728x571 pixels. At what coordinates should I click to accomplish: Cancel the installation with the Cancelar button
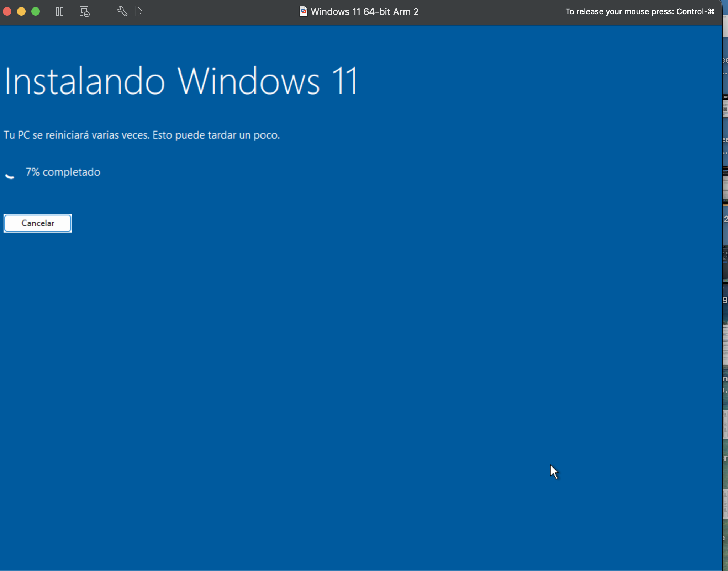pyautogui.click(x=37, y=223)
